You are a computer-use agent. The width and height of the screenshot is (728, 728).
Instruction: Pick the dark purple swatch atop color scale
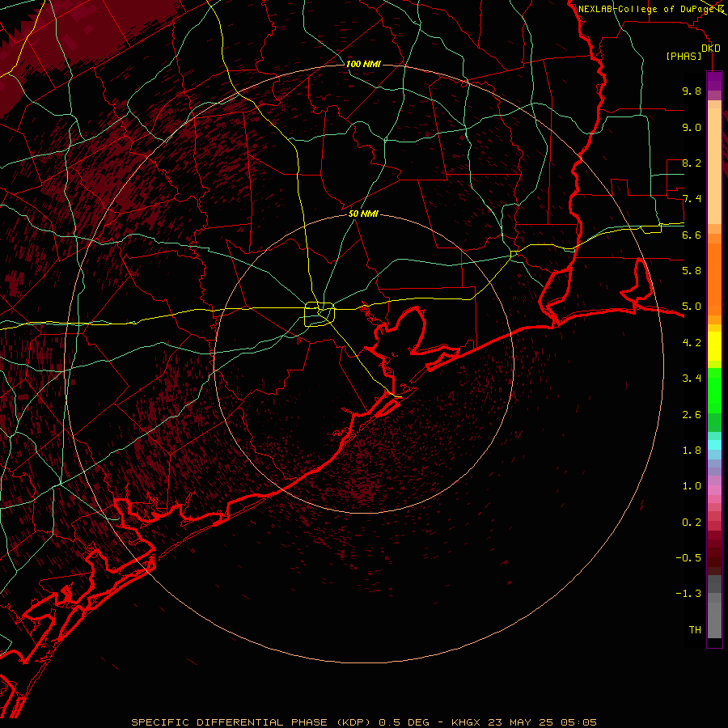tap(714, 81)
